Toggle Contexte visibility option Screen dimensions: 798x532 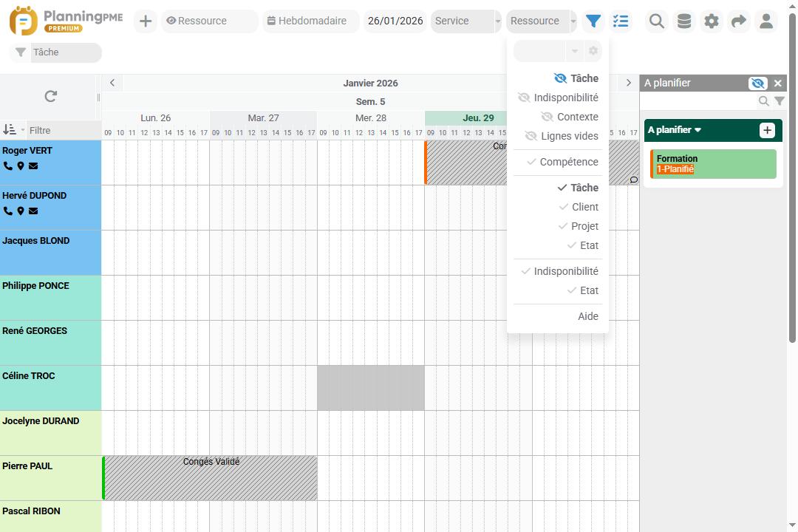[x=570, y=117]
